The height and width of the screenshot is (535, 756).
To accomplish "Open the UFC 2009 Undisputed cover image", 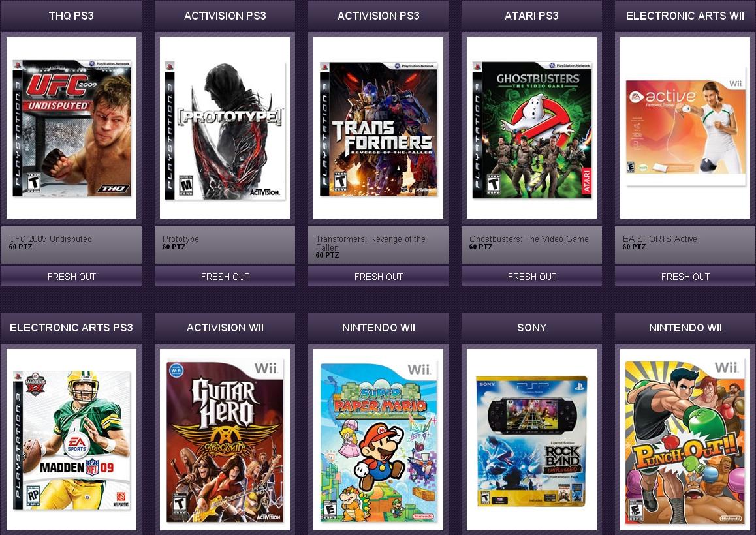I will [71, 128].
